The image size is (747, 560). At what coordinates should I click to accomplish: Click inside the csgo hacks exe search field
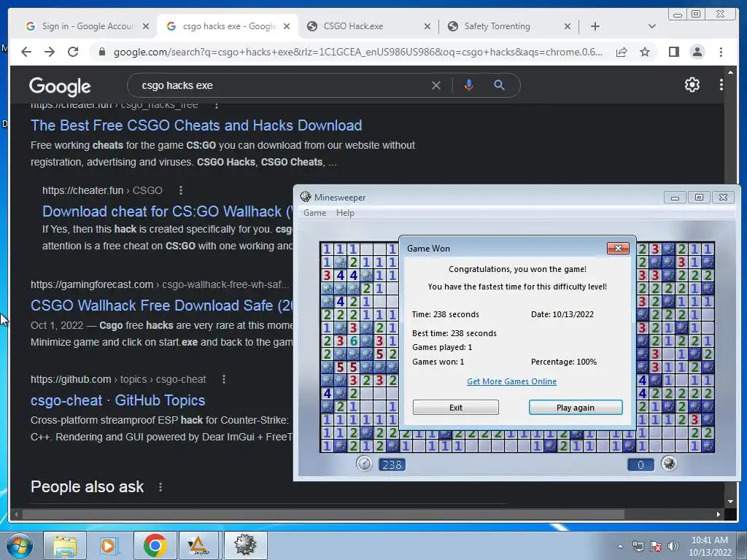pos(281,86)
